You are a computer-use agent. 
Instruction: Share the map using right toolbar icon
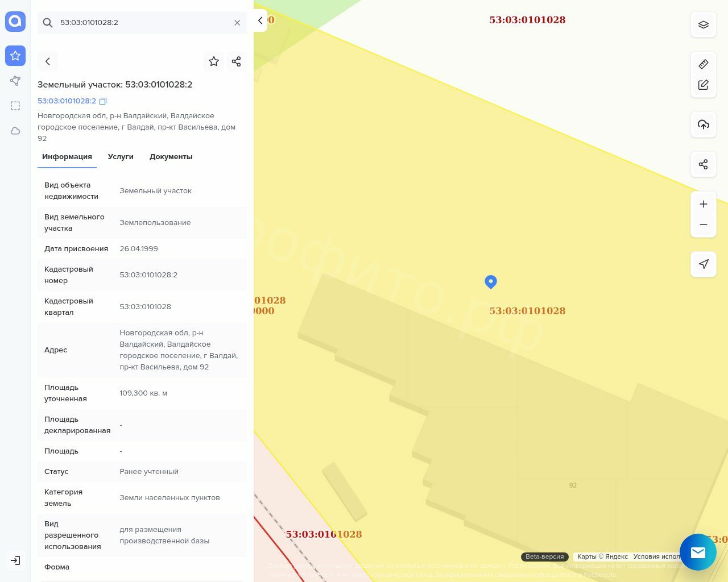point(703,165)
